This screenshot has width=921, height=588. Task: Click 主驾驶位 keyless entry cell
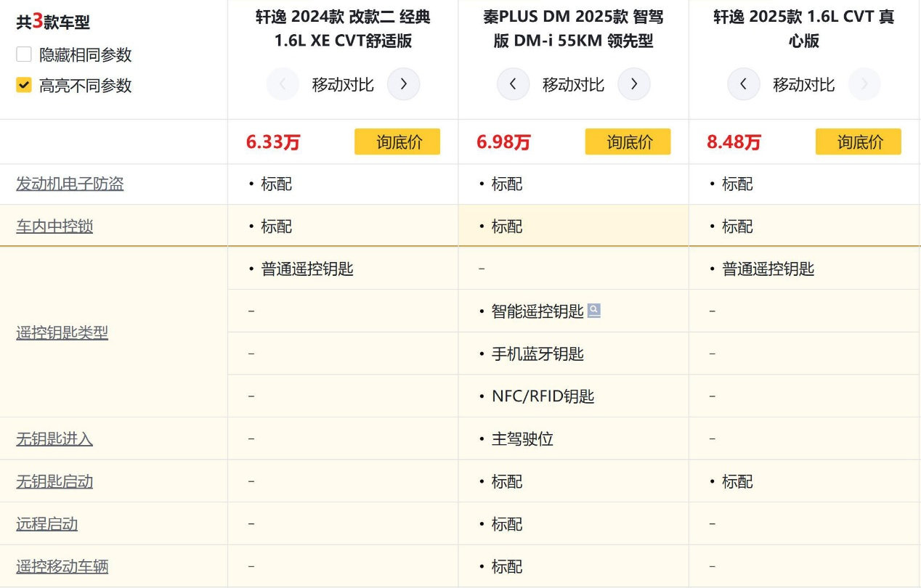pyautogui.click(x=522, y=438)
